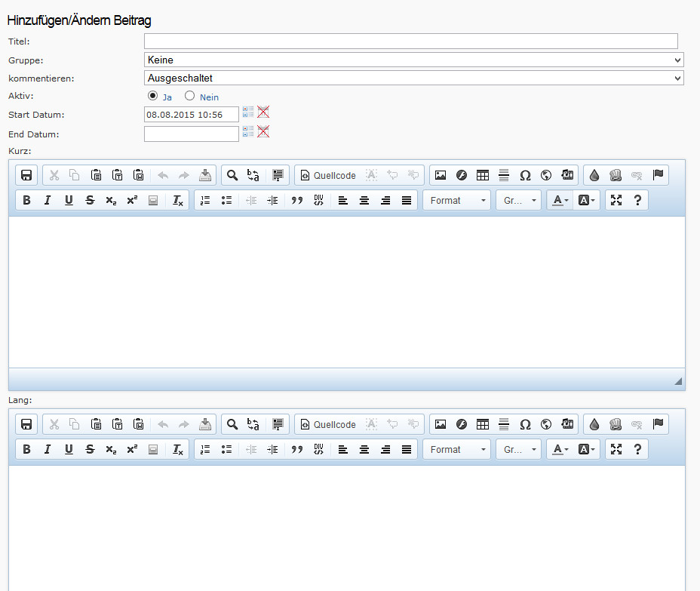700x591 pixels.
Task: Select the "Nein" radio button for Aktiv
Action: point(189,96)
